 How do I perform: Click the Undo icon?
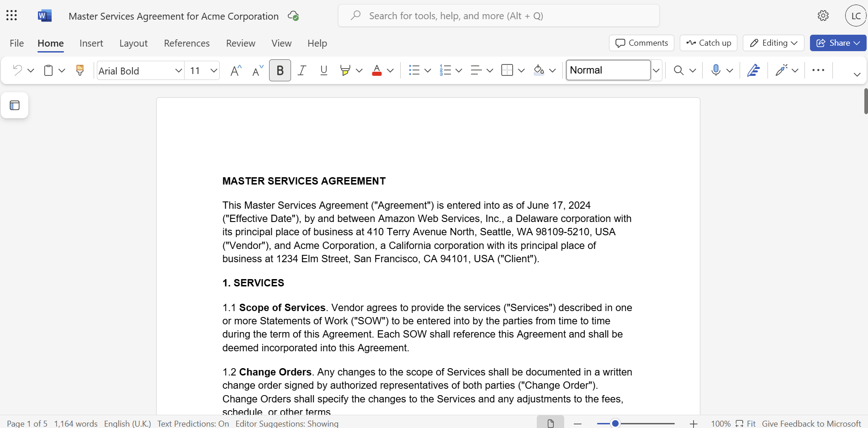pyautogui.click(x=17, y=70)
